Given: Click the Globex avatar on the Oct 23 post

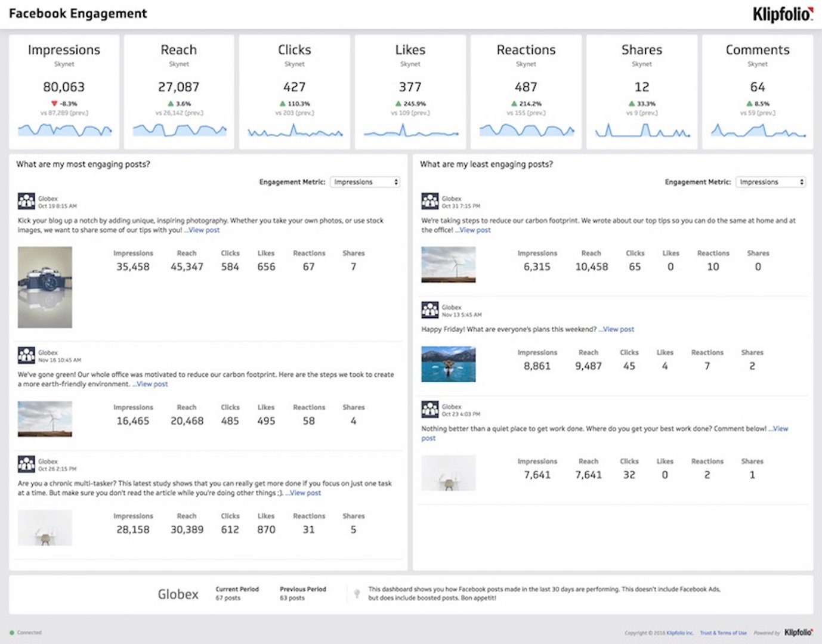Looking at the screenshot, I should tap(429, 411).
